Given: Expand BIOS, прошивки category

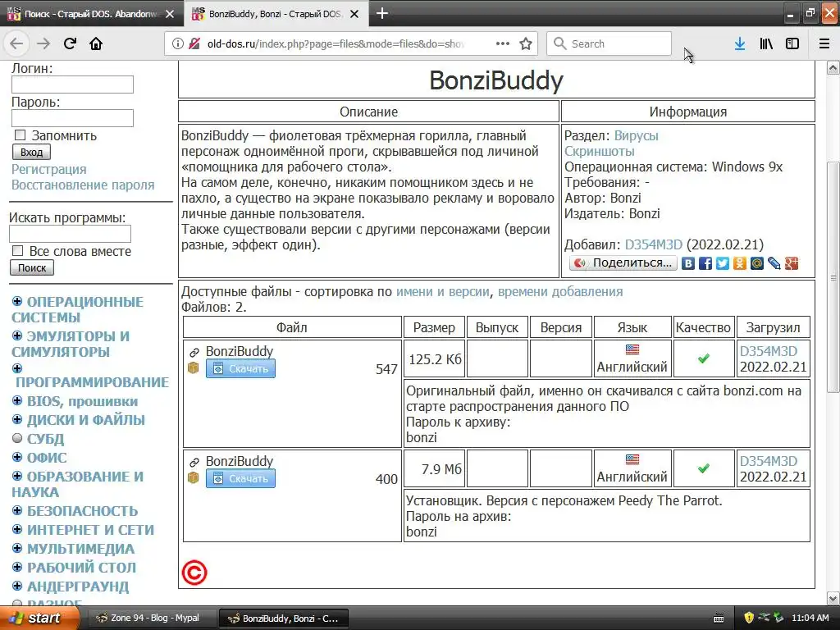Looking at the screenshot, I should pos(17,400).
